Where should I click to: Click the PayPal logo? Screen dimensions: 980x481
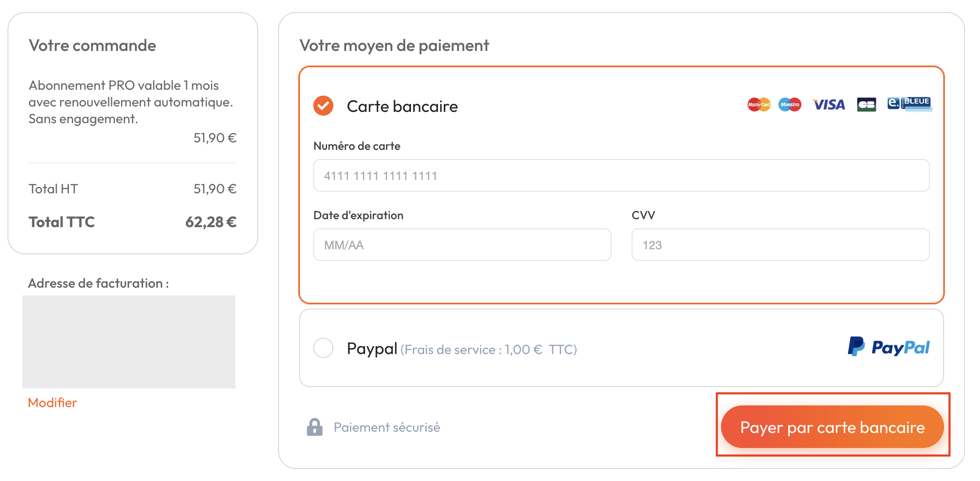[889, 347]
